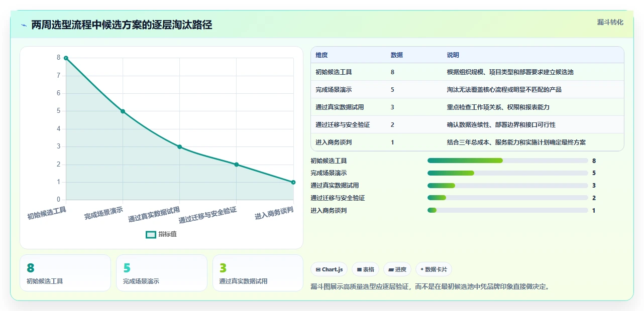
Task: Click the footer note starting 漏斗图展示高质量选型
Action: point(431,287)
